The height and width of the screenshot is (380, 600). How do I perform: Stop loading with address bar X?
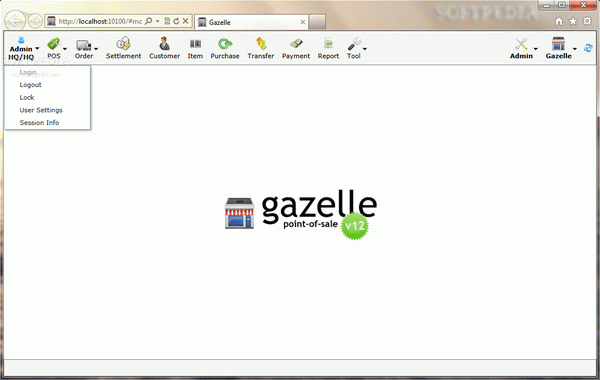185,21
